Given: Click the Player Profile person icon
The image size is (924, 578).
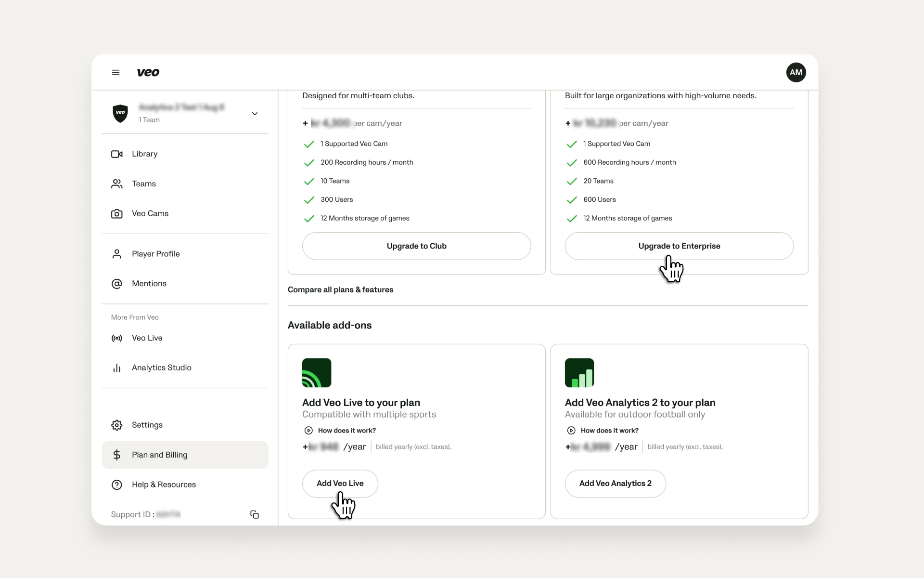Looking at the screenshot, I should click(117, 254).
